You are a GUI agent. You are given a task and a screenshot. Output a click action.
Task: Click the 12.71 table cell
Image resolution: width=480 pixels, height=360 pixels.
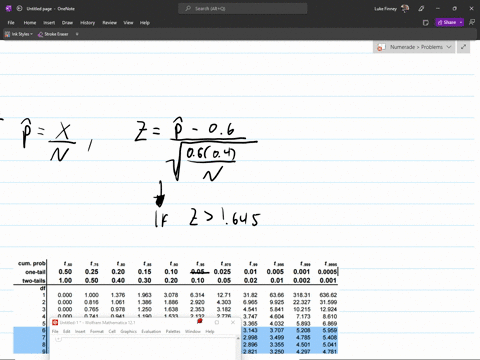(224, 295)
